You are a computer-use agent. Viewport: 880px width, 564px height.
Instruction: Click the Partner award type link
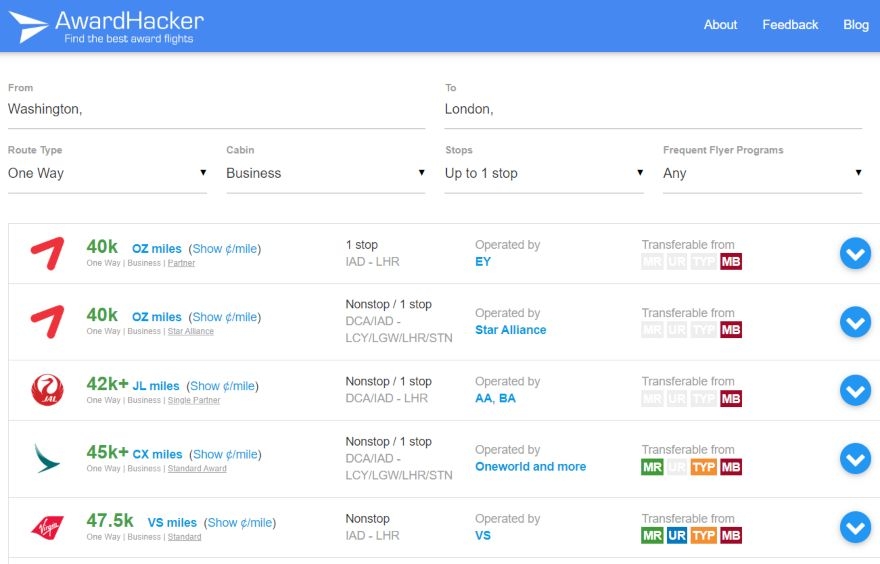(x=181, y=263)
